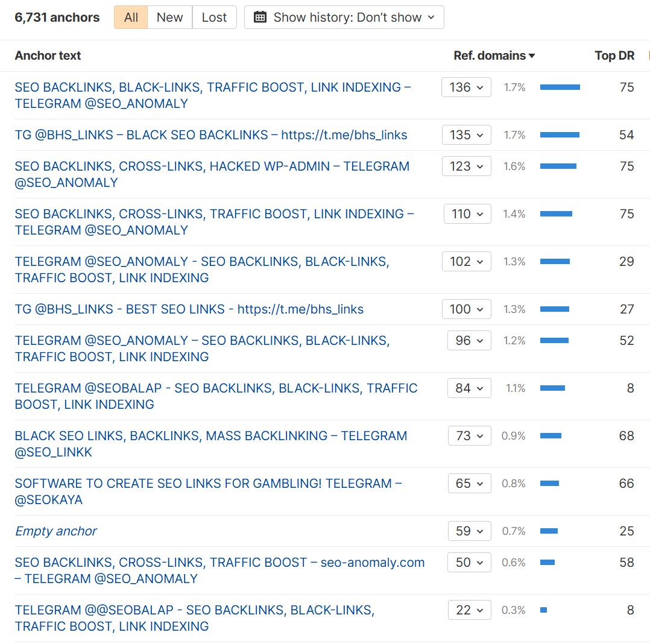
Task: Expand the 135 ref. domains dropdown
Action: pyautogui.click(x=466, y=135)
